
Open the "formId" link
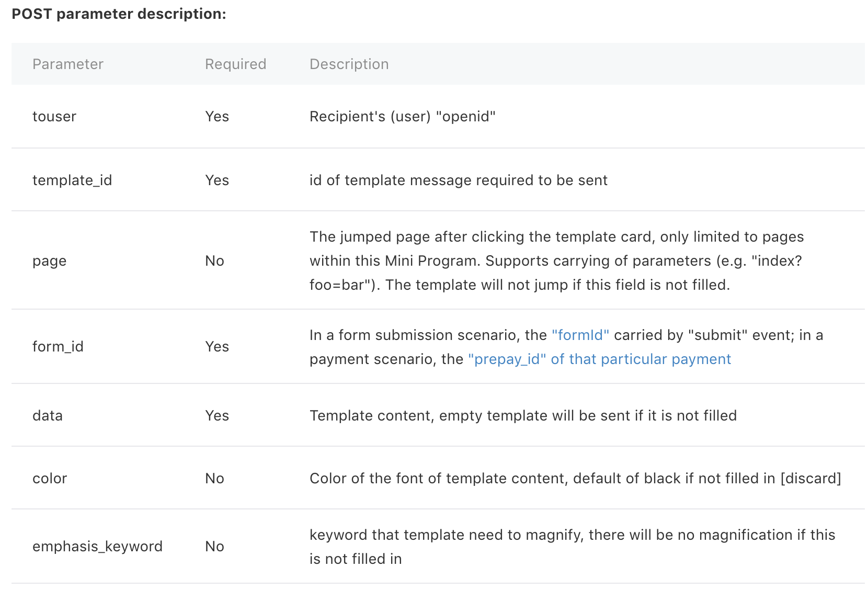coord(580,335)
